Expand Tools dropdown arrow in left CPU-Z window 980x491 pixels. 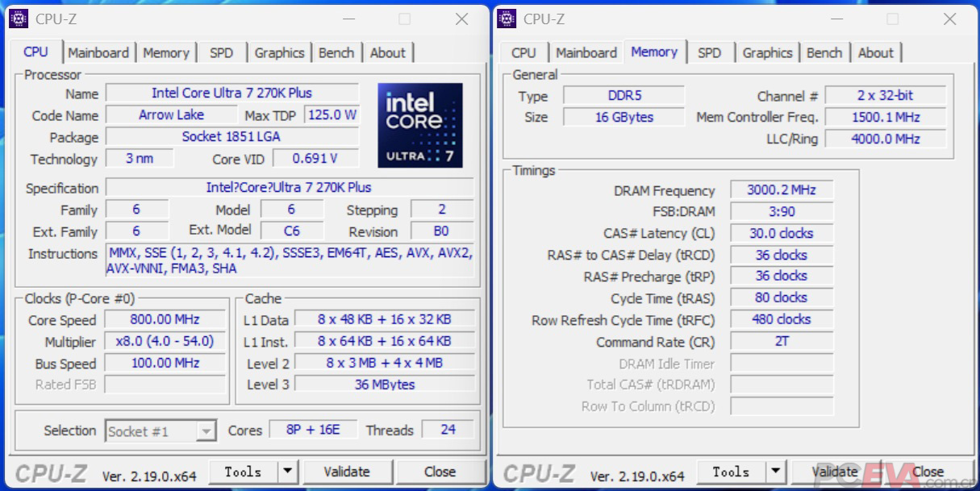point(288,472)
